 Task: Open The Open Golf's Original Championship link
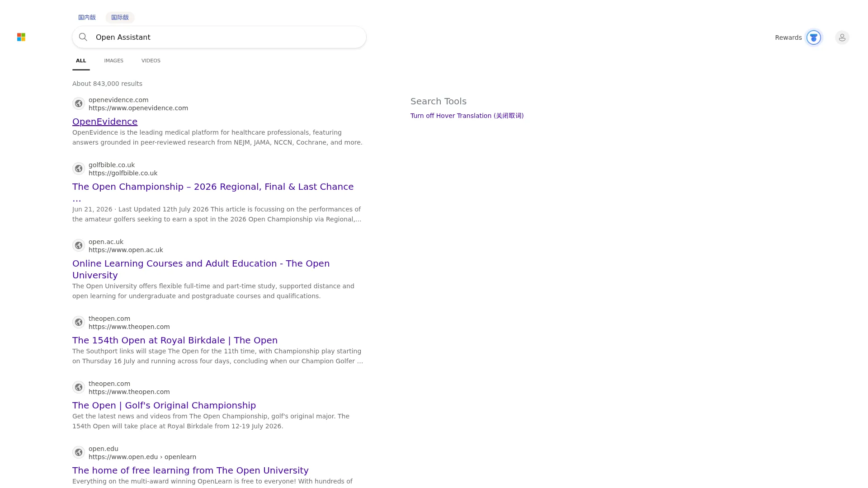pyautogui.click(x=164, y=405)
